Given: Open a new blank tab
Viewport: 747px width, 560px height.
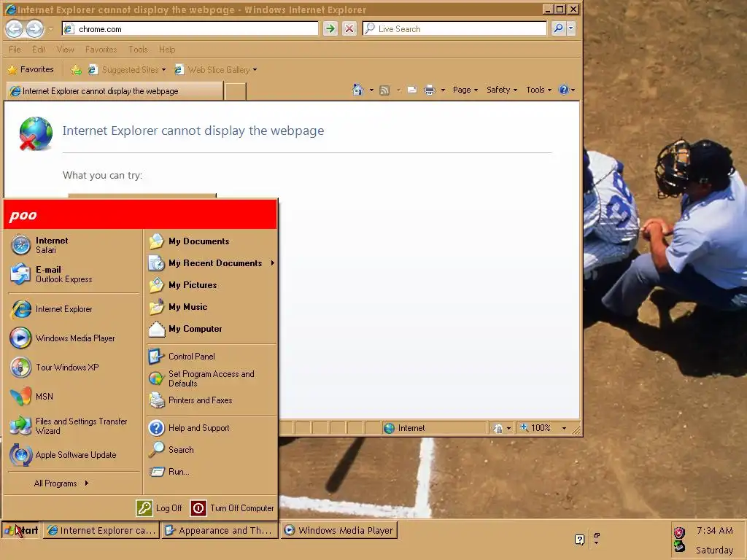Looking at the screenshot, I should (236, 91).
